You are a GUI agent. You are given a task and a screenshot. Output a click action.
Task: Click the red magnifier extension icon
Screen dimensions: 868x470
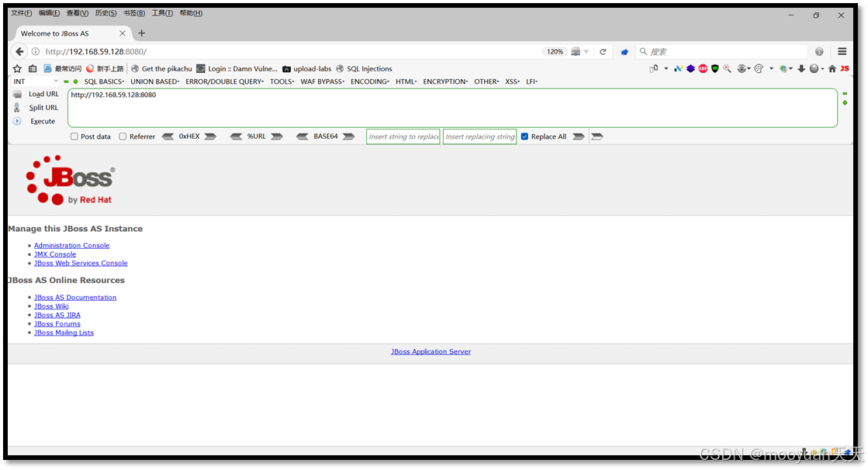pos(728,69)
